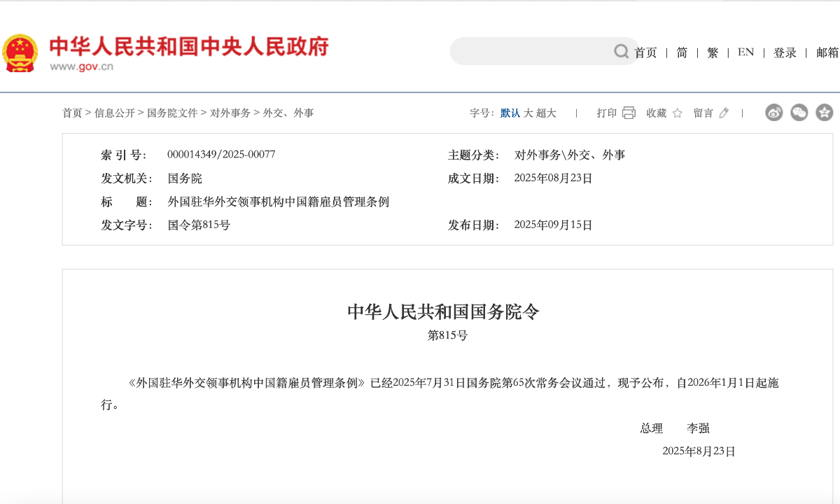This screenshot has width=840, height=504.
Task: Open the 首页 menu item
Action: pyautogui.click(x=645, y=52)
